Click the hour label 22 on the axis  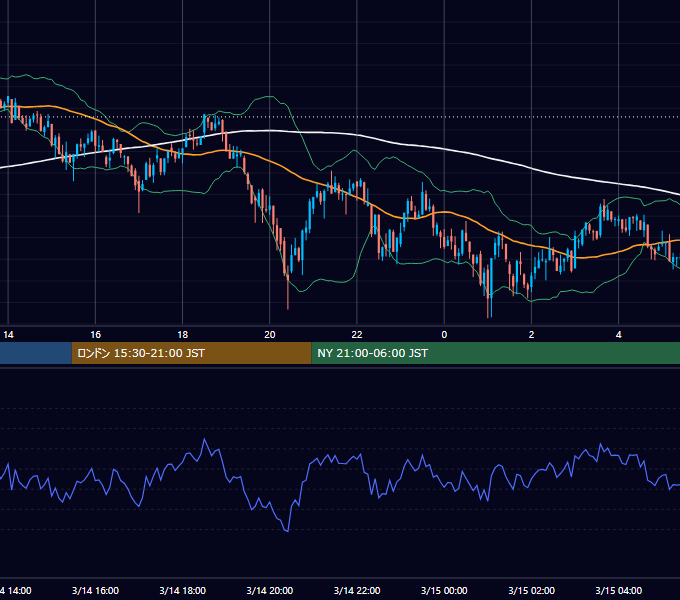pyautogui.click(x=356, y=335)
